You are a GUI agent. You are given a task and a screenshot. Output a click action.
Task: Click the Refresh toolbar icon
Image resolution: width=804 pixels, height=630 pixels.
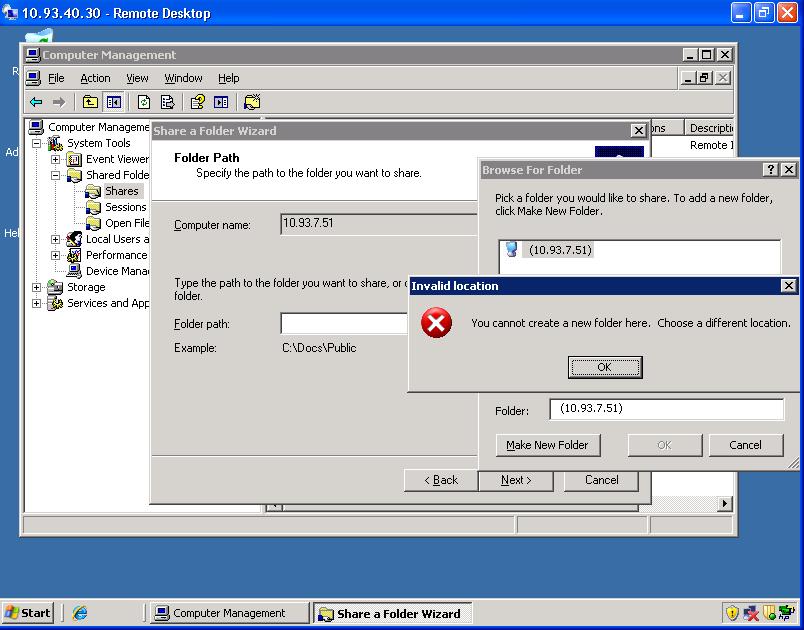pyautogui.click(x=144, y=102)
